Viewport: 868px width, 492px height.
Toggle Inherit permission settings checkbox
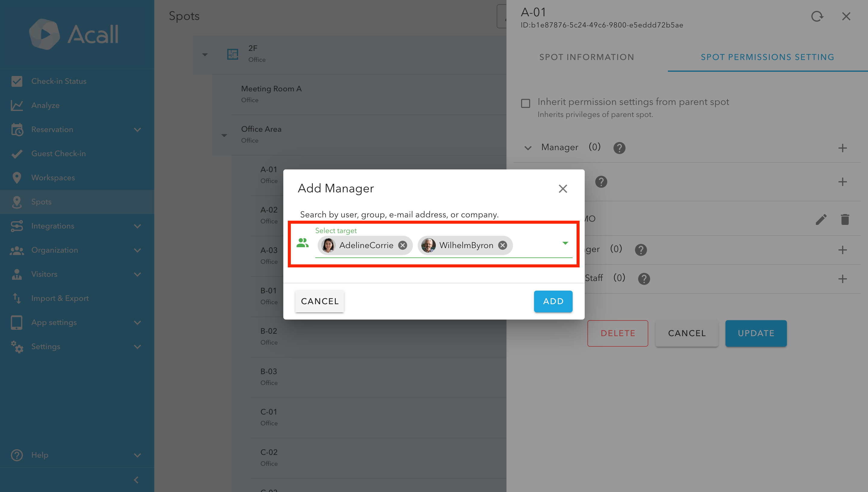(x=526, y=103)
